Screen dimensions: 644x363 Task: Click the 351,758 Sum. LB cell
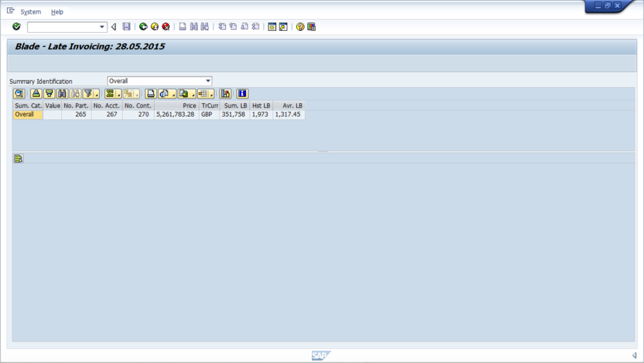[x=233, y=114]
